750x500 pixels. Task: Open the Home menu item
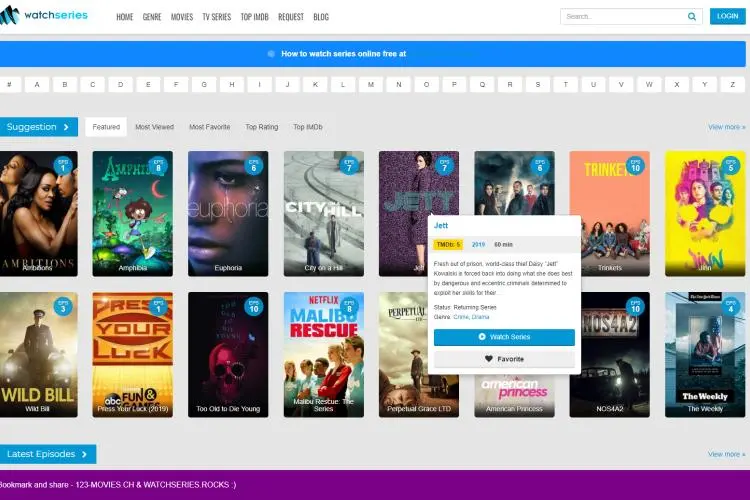tap(124, 17)
